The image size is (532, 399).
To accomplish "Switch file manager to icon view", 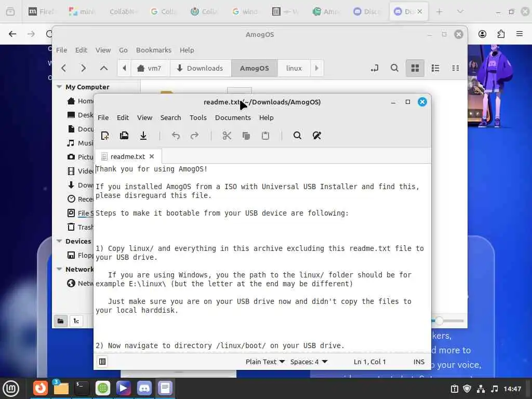I will (415, 68).
